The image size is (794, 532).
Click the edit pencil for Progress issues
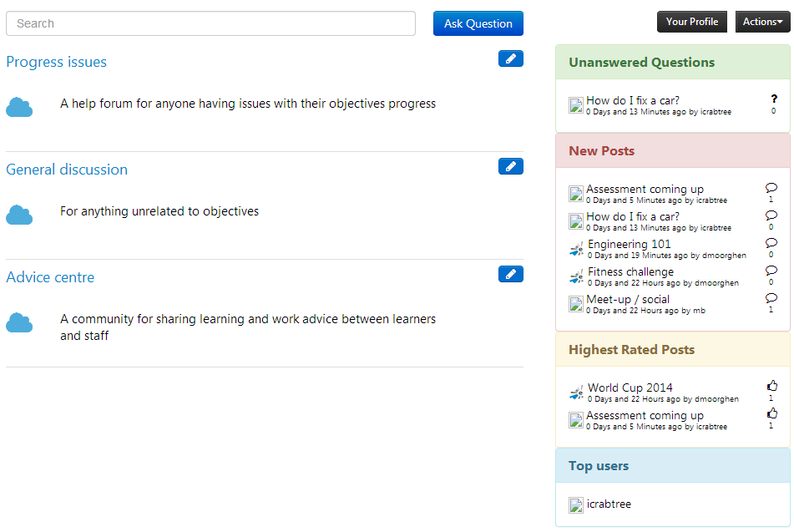(x=510, y=58)
